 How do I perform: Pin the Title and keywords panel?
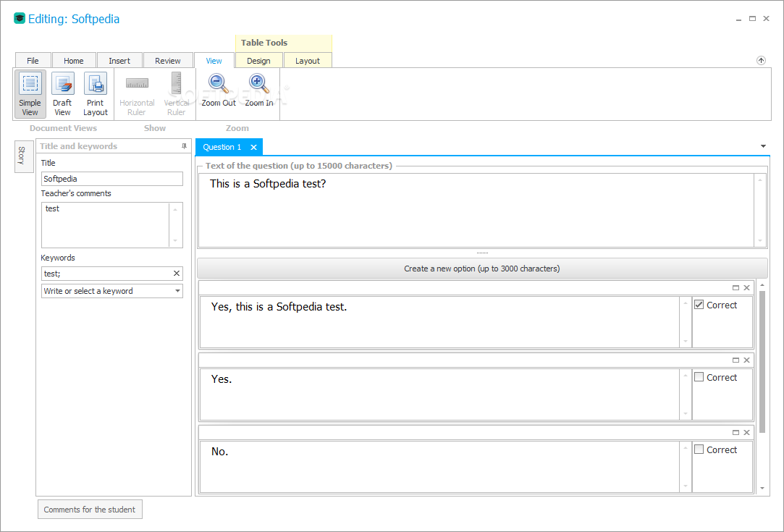(184, 146)
